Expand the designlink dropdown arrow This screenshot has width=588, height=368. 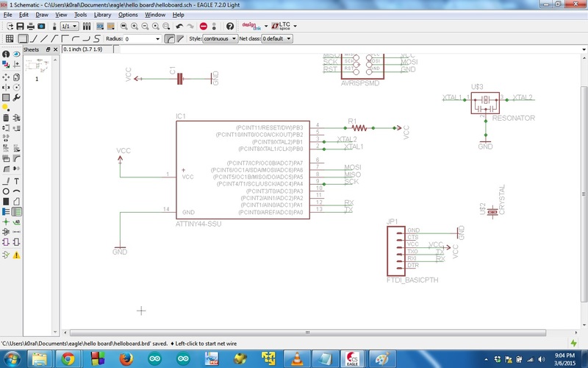click(x=266, y=26)
